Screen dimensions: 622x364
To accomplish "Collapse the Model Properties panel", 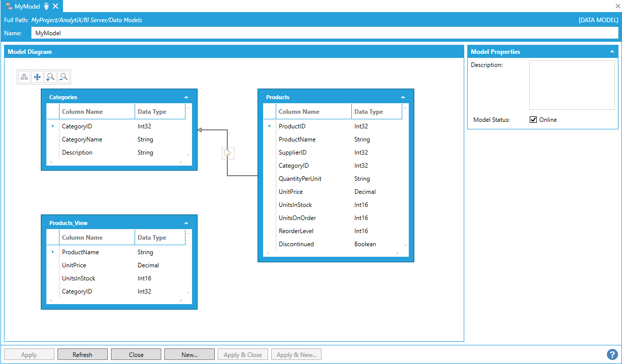I will pos(612,52).
